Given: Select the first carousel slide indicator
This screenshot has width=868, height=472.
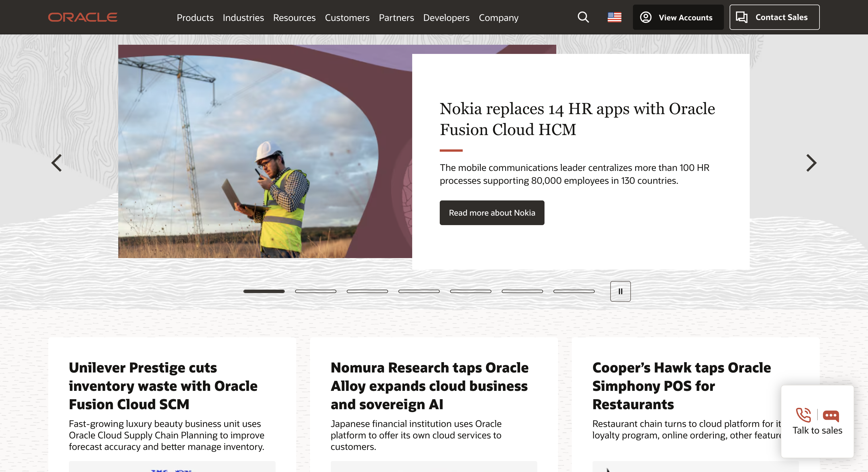Looking at the screenshot, I should (x=264, y=291).
